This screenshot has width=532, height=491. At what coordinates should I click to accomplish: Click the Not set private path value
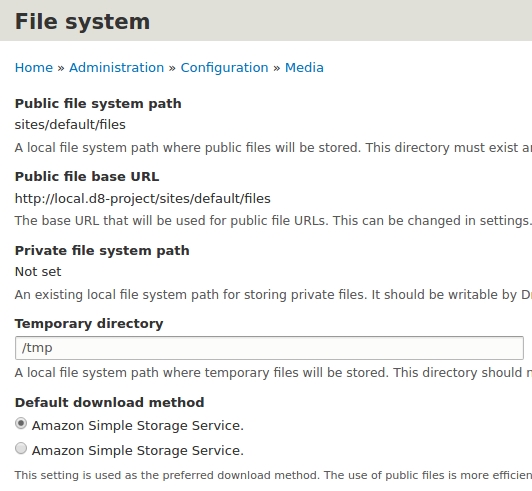coord(38,272)
